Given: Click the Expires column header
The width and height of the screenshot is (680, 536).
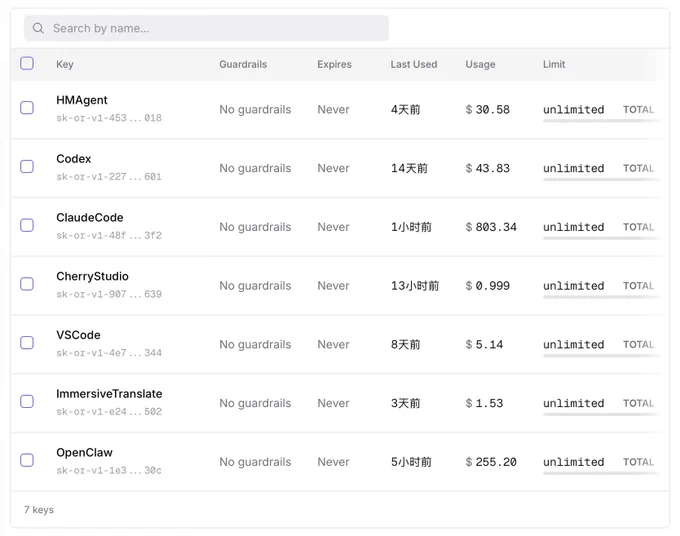Looking at the screenshot, I should point(334,64).
